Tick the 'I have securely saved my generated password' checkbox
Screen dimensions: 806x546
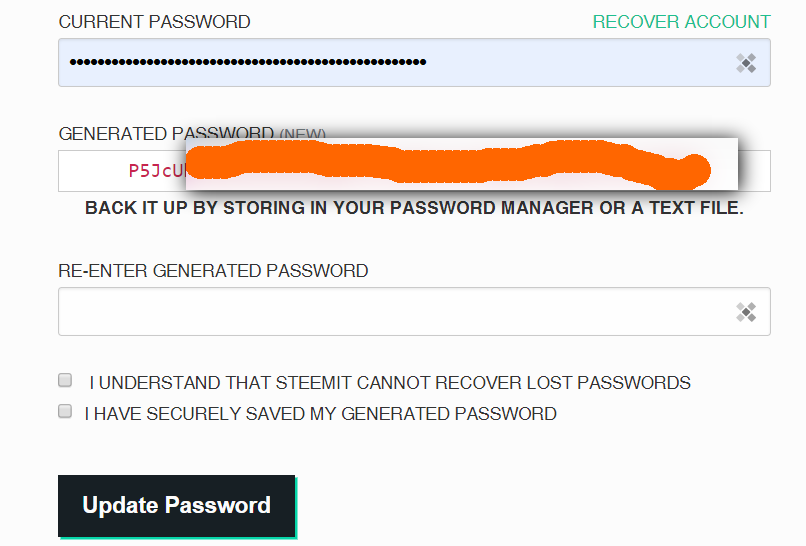[65, 411]
